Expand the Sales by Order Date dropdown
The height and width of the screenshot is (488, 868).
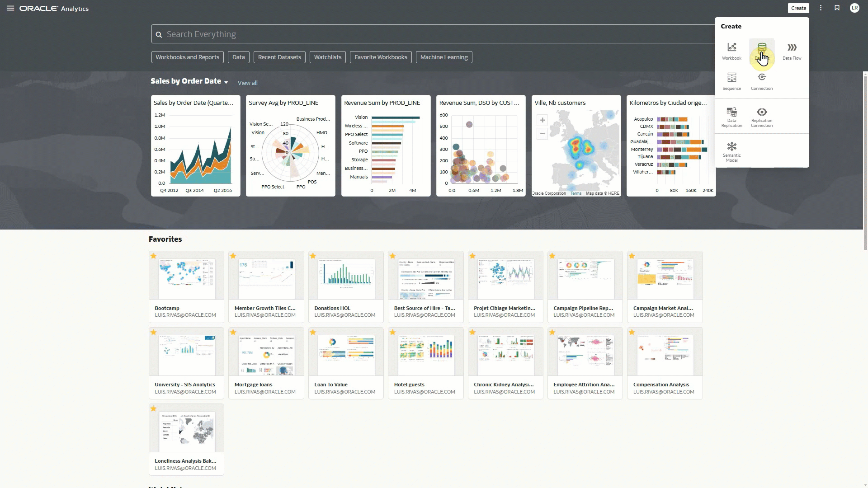pos(226,83)
